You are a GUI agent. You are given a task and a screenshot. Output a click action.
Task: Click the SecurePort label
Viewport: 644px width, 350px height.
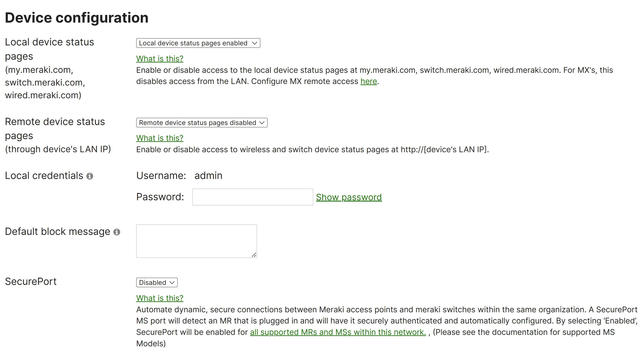[31, 282]
